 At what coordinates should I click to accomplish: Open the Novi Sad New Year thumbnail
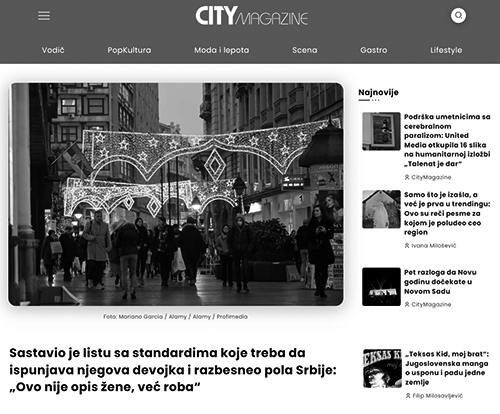(x=381, y=287)
